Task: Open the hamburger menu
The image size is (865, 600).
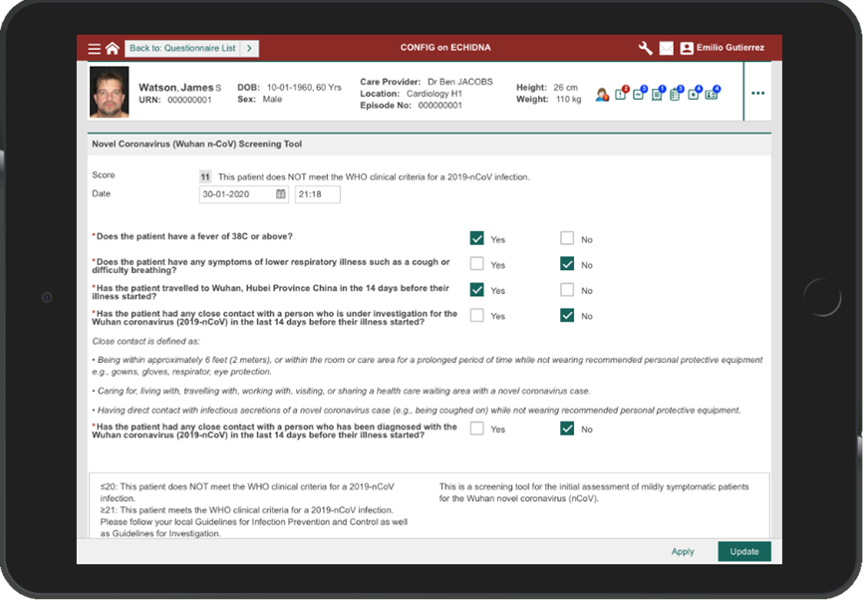Action: (94, 49)
